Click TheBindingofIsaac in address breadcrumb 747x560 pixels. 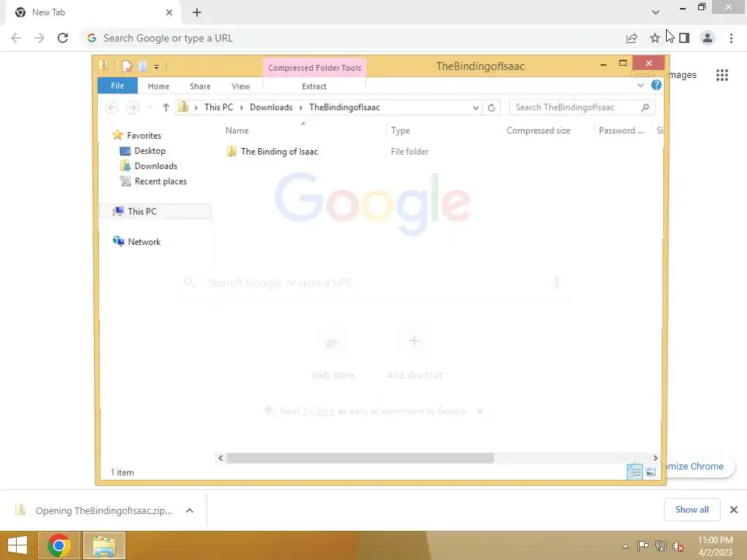(x=344, y=107)
